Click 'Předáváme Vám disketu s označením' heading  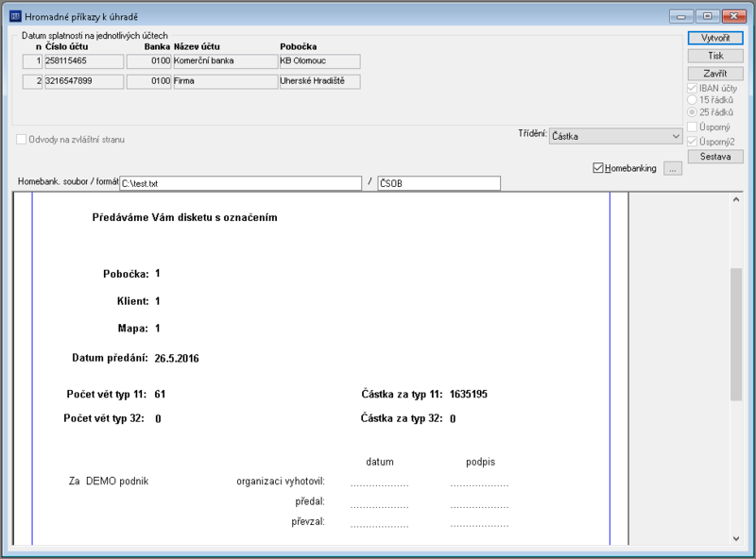coord(184,217)
